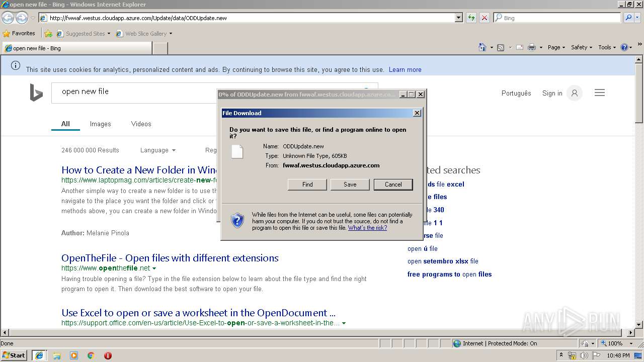
Task: Select the 'open new file - Bing' tab
Action: (x=76, y=48)
